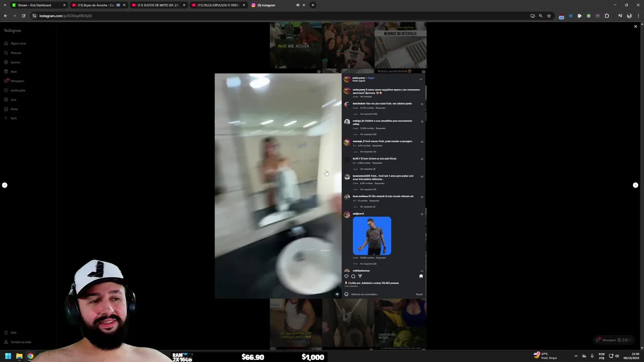Open Criar in Instagram sidebar
Image resolution: width=644 pixels, height=362 pixels.
pos(10,100)
